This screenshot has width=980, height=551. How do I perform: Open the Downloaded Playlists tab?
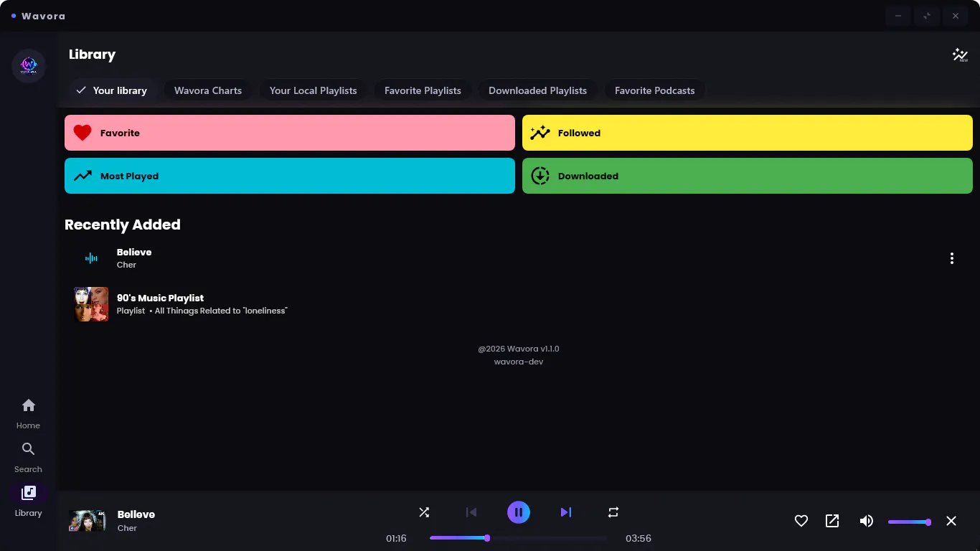[537, 90]
